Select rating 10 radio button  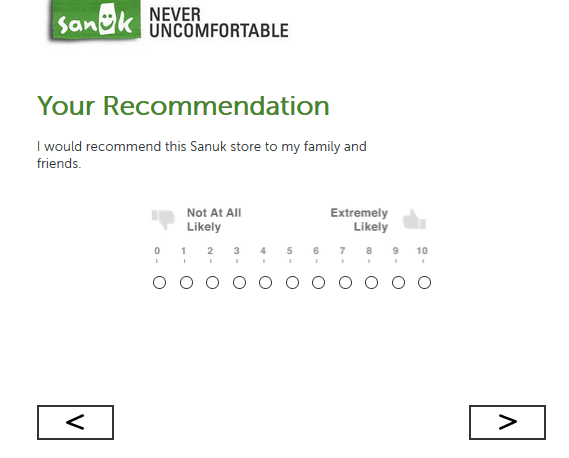tap(424, 282)
